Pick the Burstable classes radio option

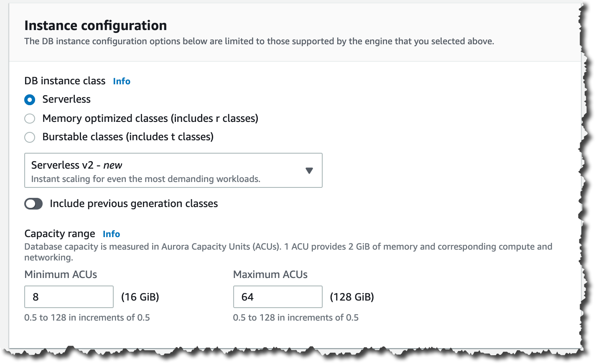[x=30, y=137]
